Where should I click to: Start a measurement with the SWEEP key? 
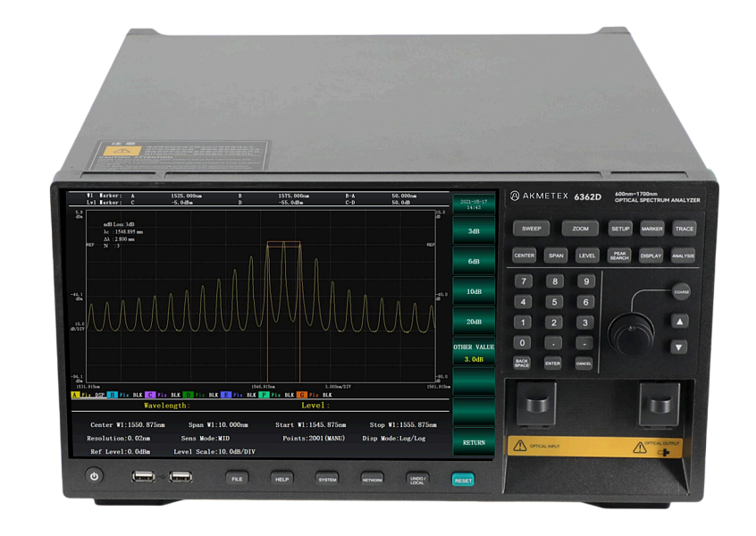532,229
